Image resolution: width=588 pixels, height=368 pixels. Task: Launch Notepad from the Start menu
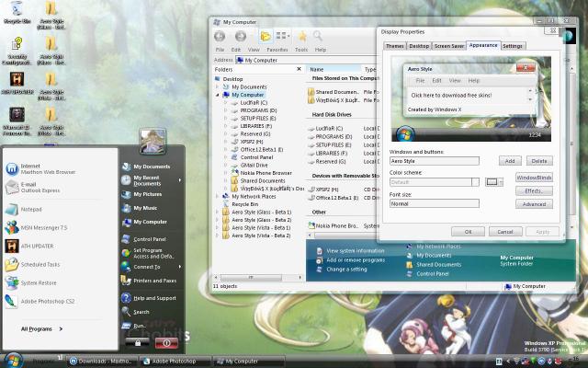point(24,209)
